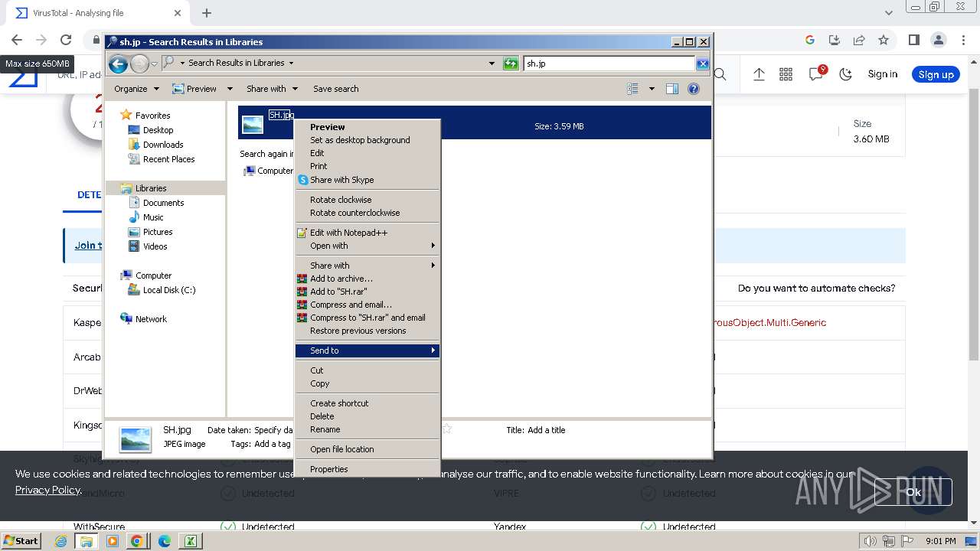Click the green refresh button beside address bar

(511, 64)
